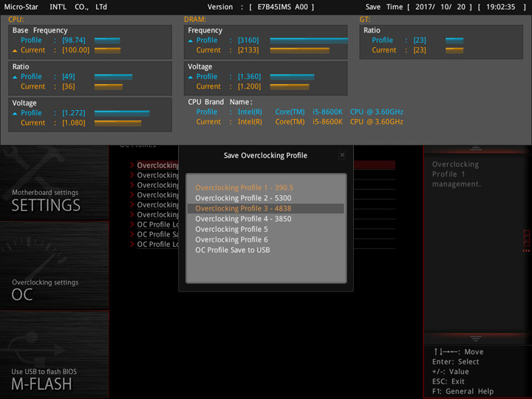Choose Overclocking Profile 3 - 4838
This screenshot has width=532, height=399.
(x=266, y=208)
